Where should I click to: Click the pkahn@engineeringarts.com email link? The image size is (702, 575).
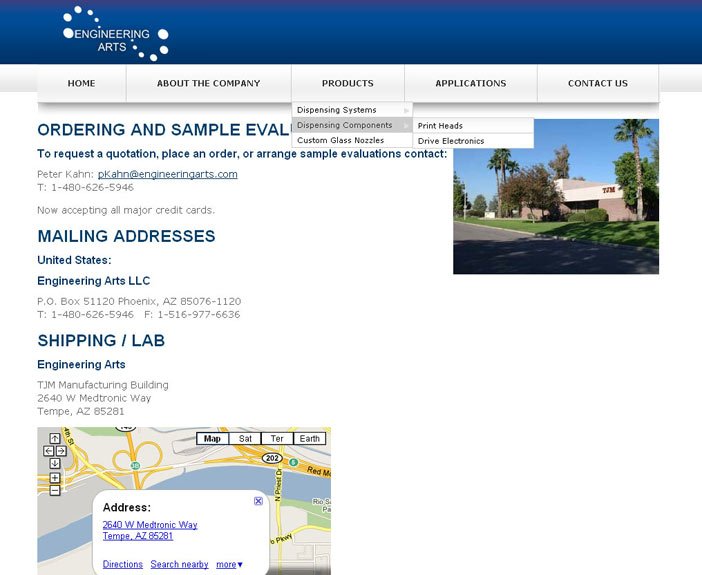(x=167, y=174)
